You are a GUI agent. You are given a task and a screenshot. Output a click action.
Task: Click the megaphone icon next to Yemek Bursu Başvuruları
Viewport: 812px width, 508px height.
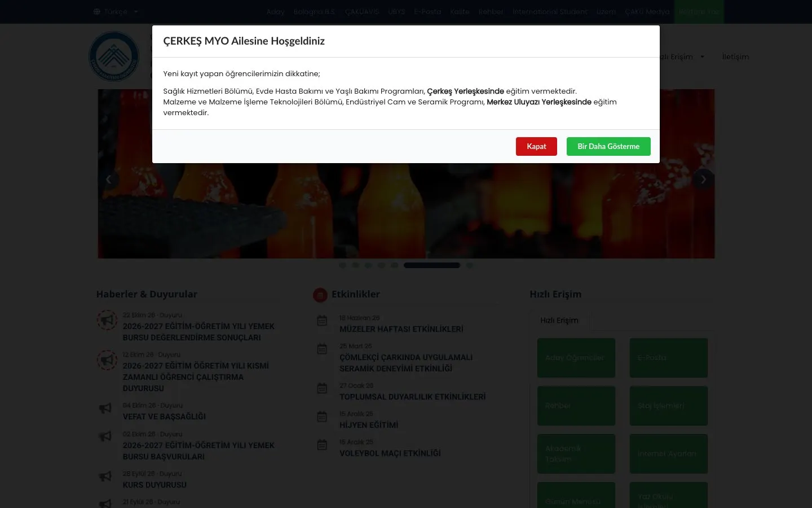point(105,436)
